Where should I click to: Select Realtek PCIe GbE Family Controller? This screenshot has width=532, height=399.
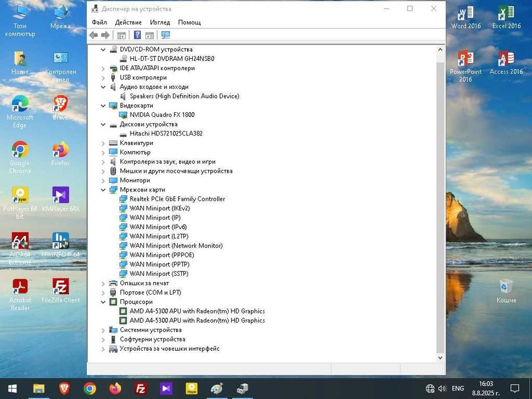177,199
